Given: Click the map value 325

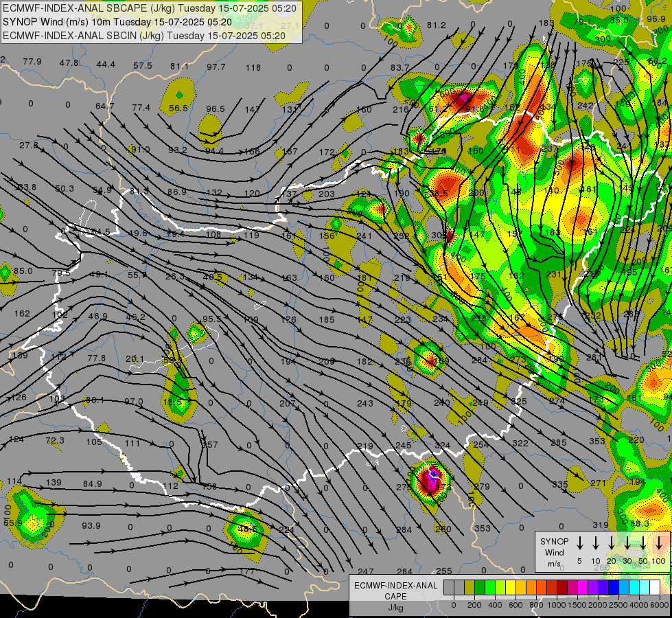Looking at the screenshot, I should [x=518, y=402].
